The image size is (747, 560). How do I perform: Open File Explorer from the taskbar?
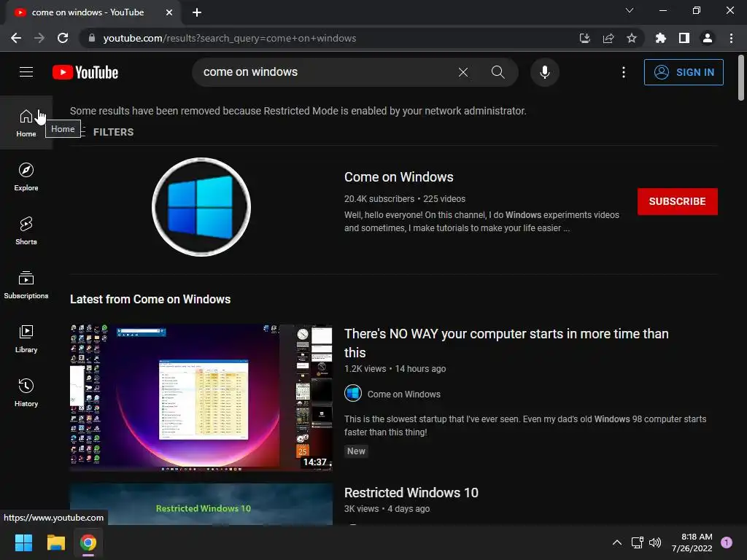(55, 542)
